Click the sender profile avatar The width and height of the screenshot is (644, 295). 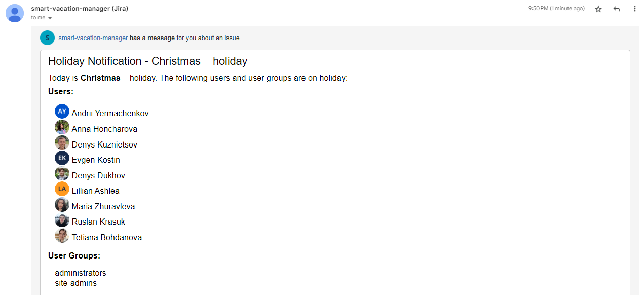pyautogui.click(x=15, y=13)
